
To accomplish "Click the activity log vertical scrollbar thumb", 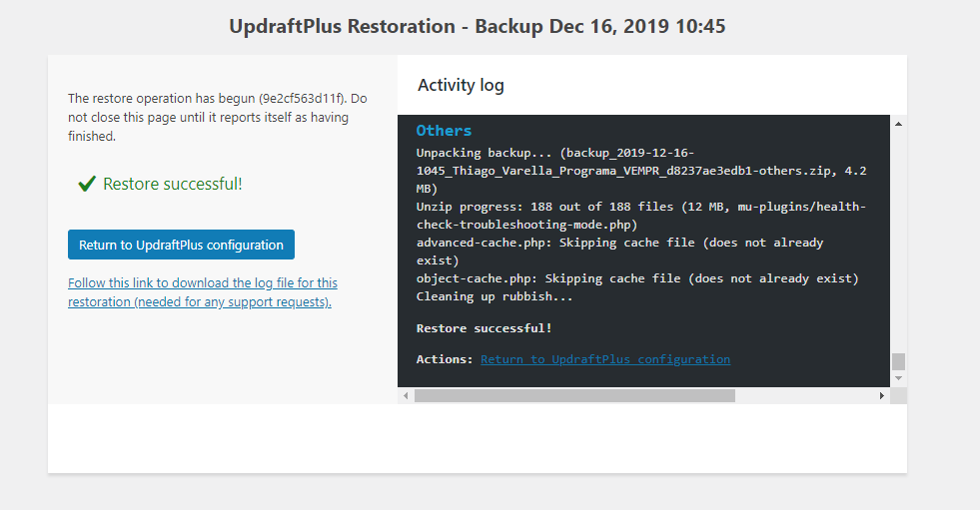I will point(898,361).
